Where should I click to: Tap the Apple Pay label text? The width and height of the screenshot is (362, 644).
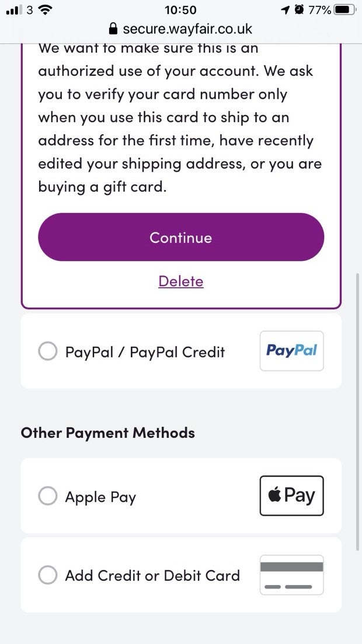pyautogui.click(x=100, y=497)
